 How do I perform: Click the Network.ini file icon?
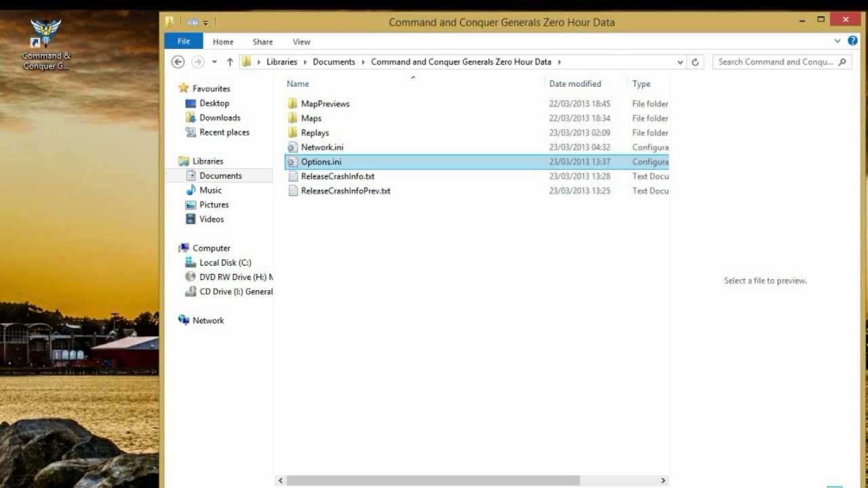(292, 147)
